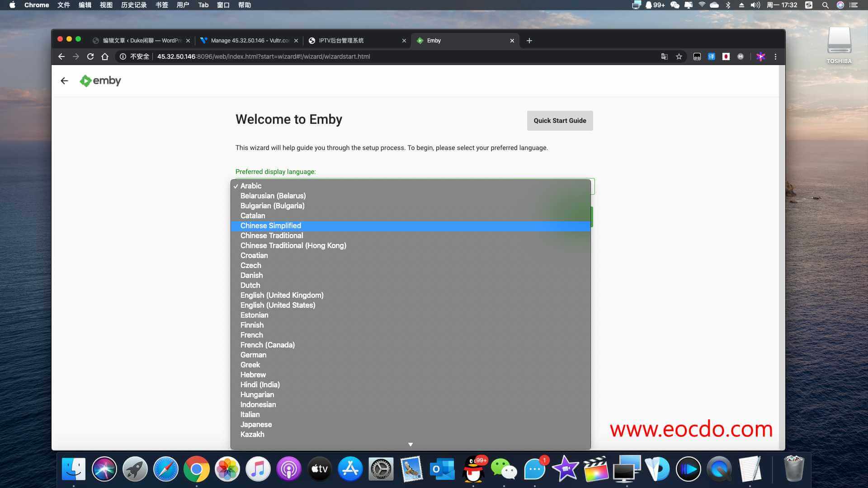Open Final Cut Pro in Dock
This screenshot has width=868, height=488.
596,469
